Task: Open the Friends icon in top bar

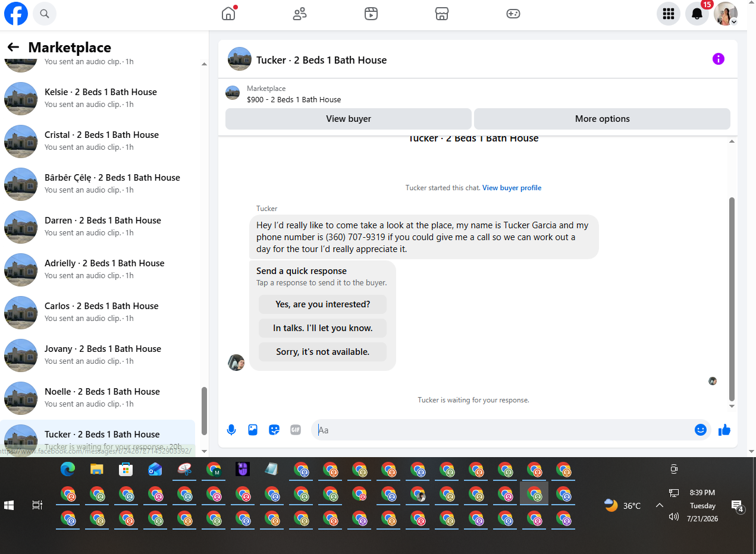Action: [x=300, y=14]
